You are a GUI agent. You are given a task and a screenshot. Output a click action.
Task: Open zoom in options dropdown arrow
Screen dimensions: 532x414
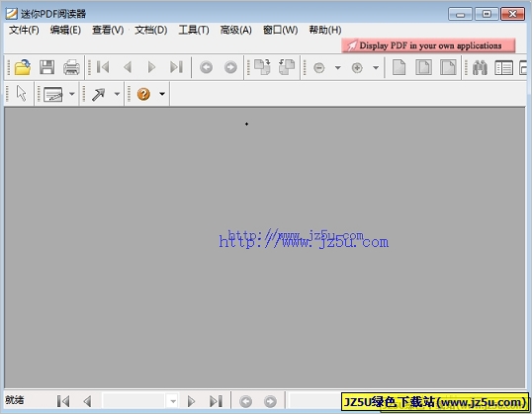click(x=376, y=68)
